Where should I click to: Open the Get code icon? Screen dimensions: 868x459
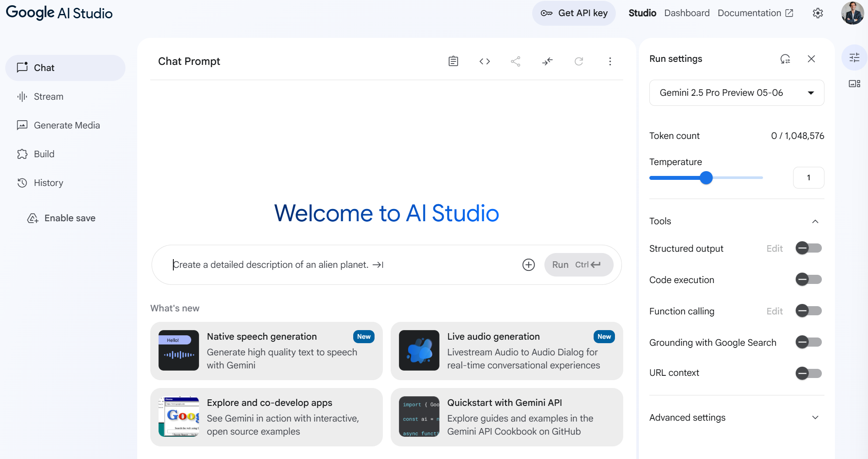484,61
